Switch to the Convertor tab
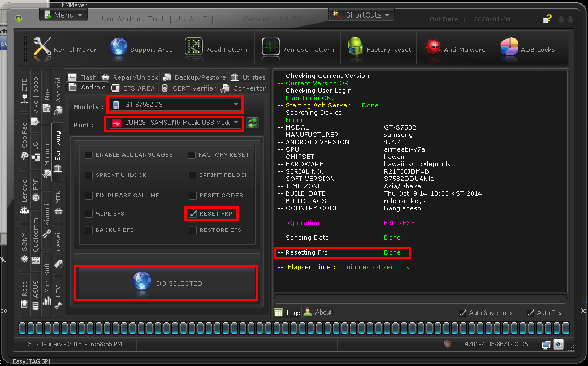This screenshot has width=588, height=366. click(243, 88)
